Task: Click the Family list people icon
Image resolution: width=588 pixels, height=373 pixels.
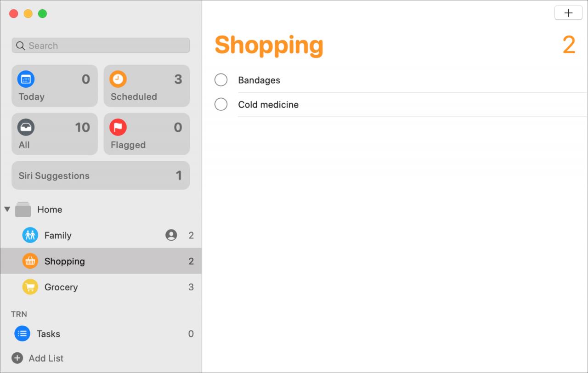Action: [30, 235]
